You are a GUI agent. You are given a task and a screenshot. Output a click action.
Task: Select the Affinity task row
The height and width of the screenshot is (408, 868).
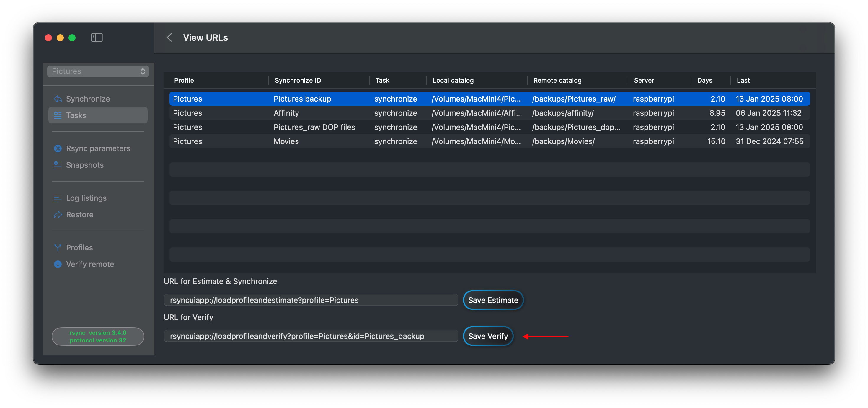coord(490,113)
